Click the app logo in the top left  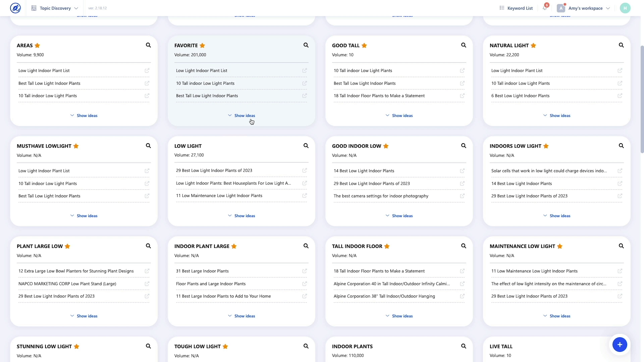(x=15, y=8)
